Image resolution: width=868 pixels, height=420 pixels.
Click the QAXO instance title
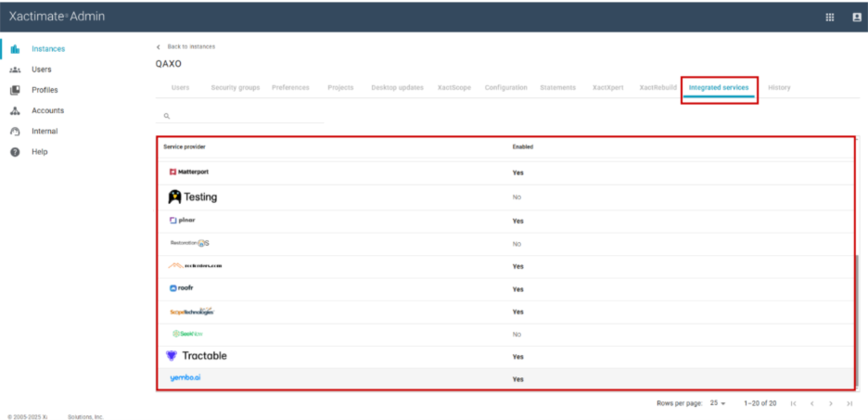pos(169,64)
